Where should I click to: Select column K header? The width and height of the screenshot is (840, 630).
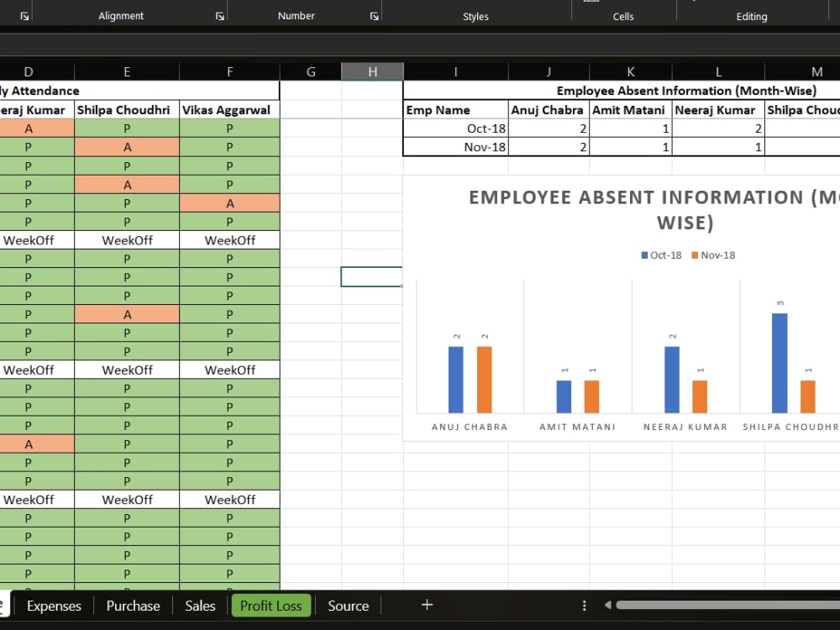click(x=631, y=71)
